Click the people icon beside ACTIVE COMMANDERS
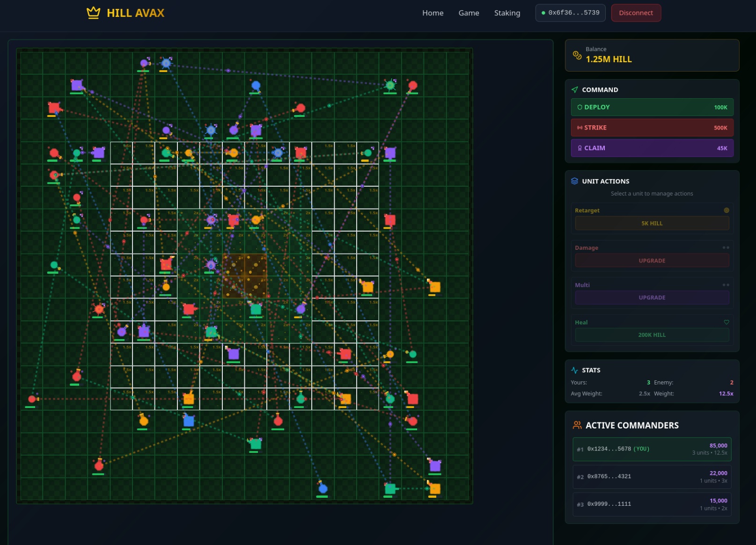756x545 pixels. pyautogui.click(x=577, y=425)
